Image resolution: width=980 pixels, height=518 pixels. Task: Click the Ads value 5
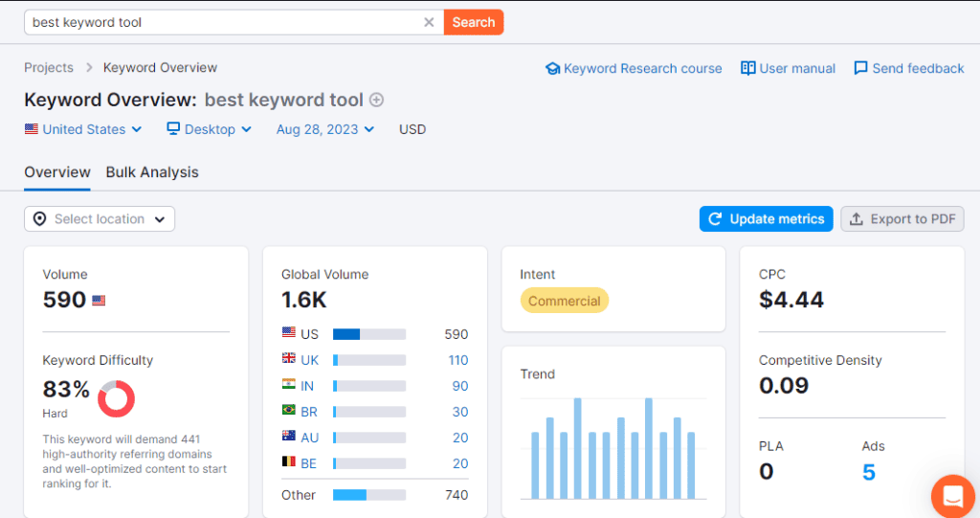[x=869, y=472]
